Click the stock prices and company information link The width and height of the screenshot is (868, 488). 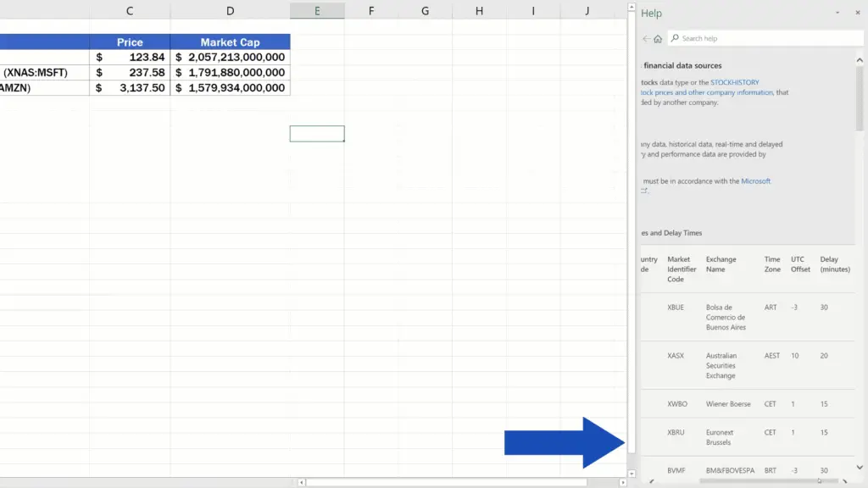pyautogui.click(x=705, y=92)
